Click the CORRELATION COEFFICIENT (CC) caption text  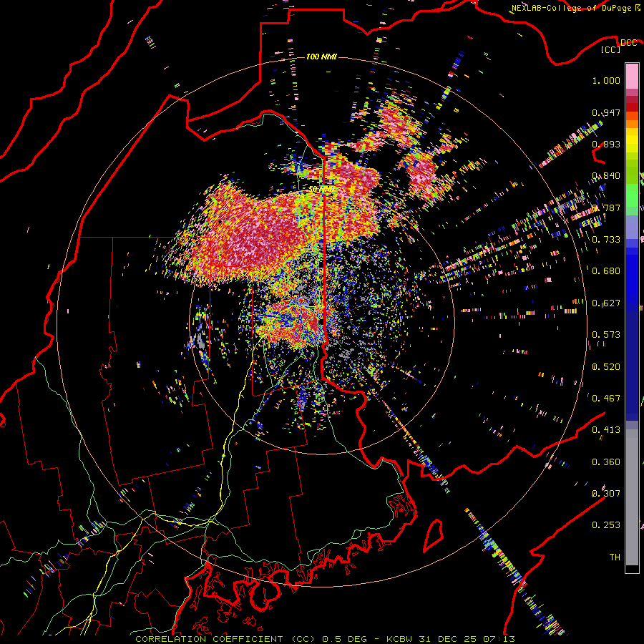[225, 639]
